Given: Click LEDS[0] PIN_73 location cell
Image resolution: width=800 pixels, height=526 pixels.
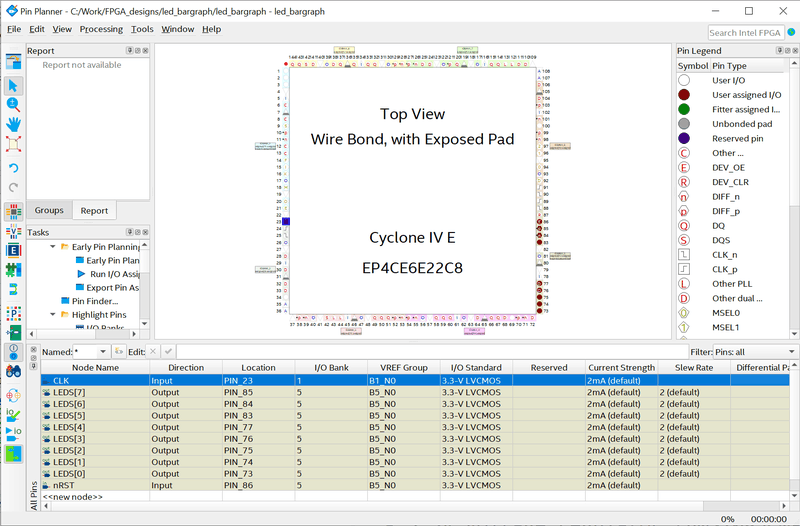Looking at the screenshot, I should tap(258, 473).
